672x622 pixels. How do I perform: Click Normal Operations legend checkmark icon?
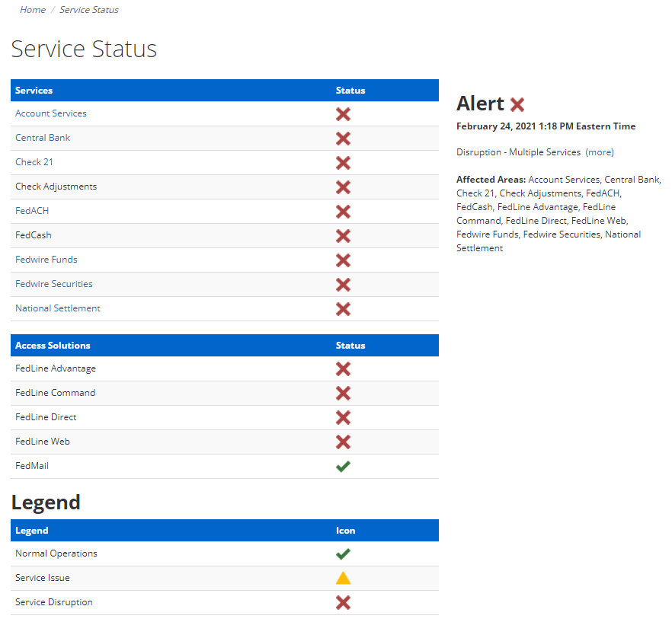tap(344, 554)
